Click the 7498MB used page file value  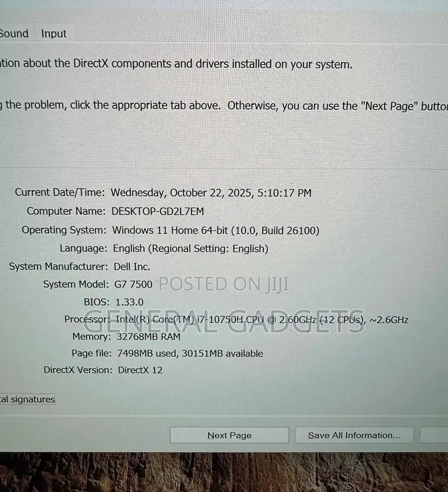pyautogui.click(x=190, y=353)
